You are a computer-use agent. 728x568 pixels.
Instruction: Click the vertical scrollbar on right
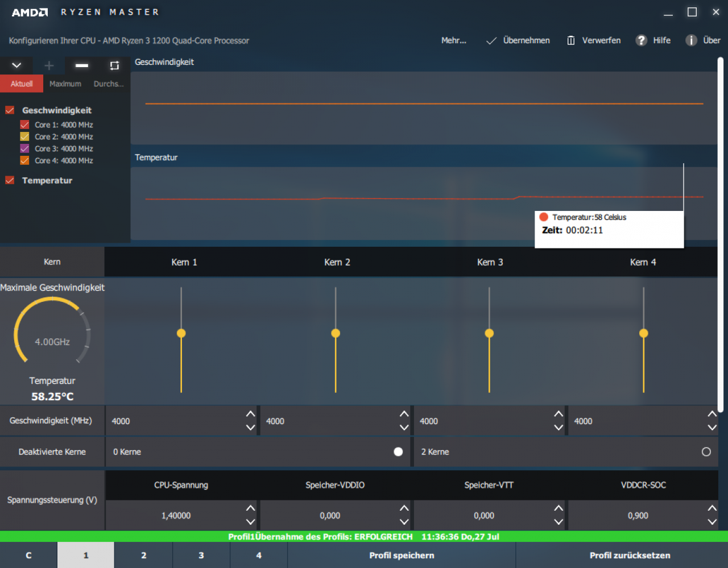click(x=721, y=234)
